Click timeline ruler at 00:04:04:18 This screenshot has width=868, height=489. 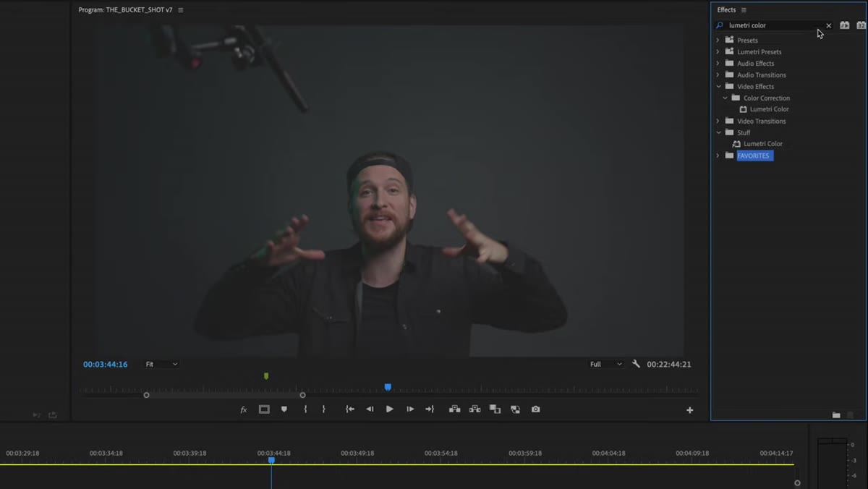[x=608, y=454]
